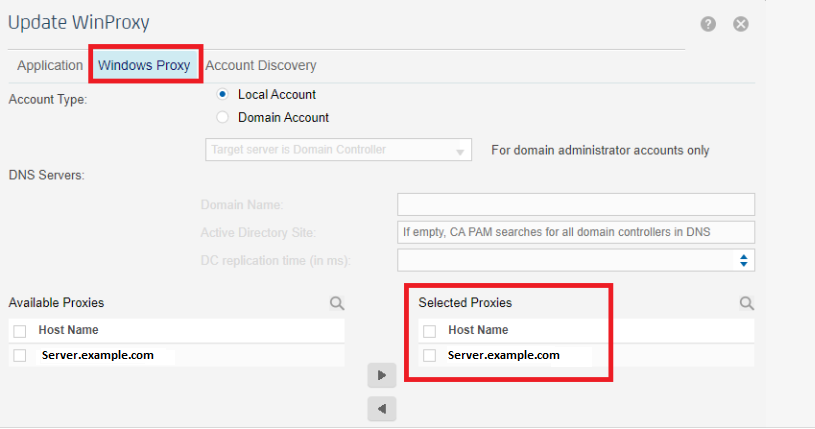
Task: Click the Domain Name input field
Action: click(575, 205)
